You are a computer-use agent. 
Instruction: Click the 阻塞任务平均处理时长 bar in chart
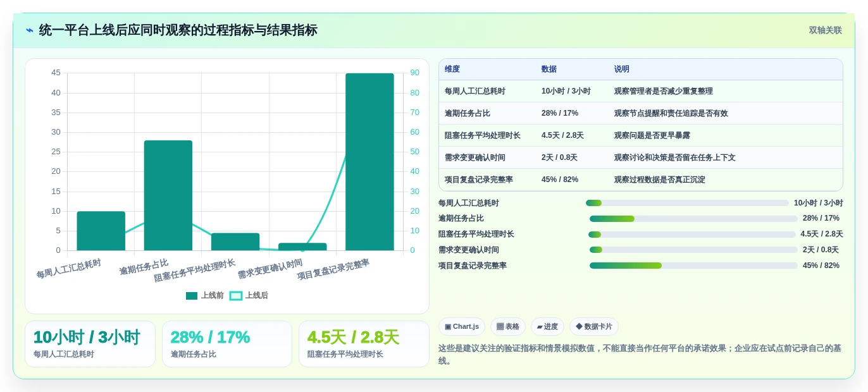click(235, 242)
